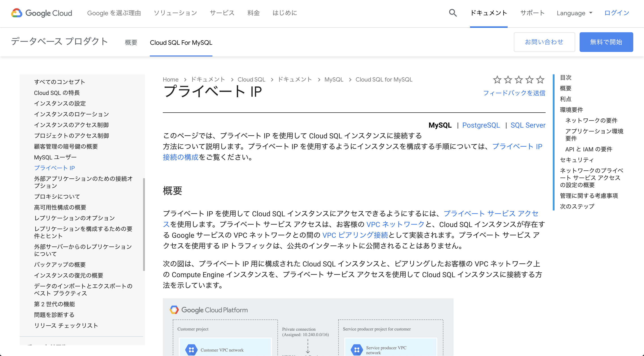The image size is (644, 356).
Task: Click the Google Cloud Platform diagram logo
Action: 208,310
